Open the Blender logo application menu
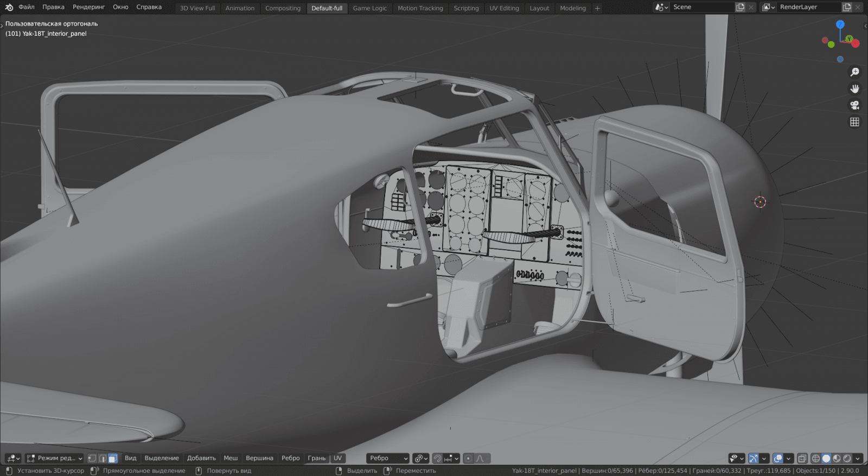 coord(9,7)
